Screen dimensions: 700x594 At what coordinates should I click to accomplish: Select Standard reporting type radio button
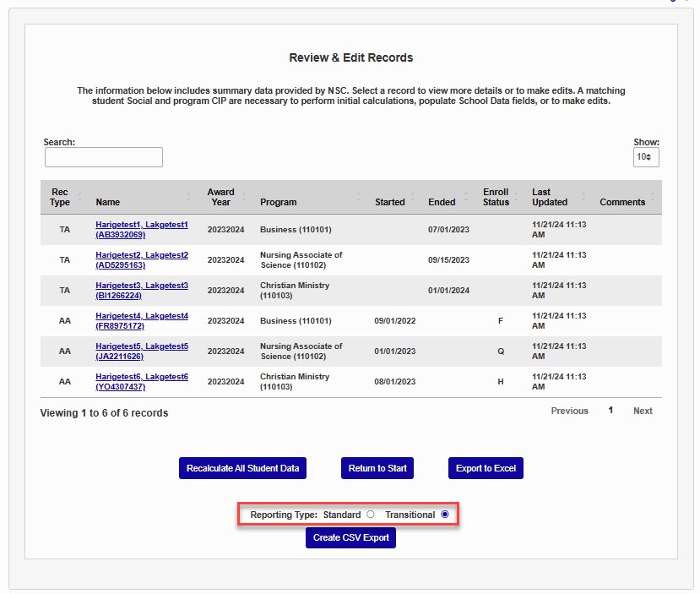click(370, 515)
